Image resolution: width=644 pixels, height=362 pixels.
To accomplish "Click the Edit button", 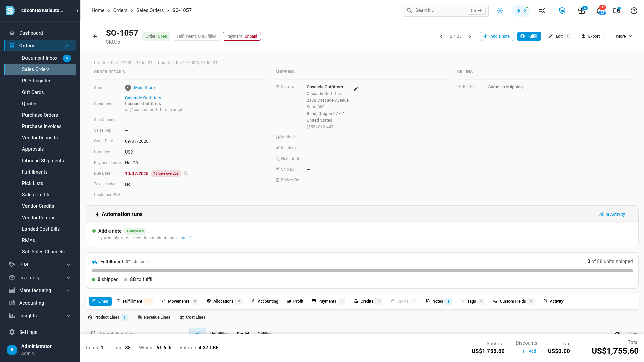I will pyautogui.click(x=559, y=36).
